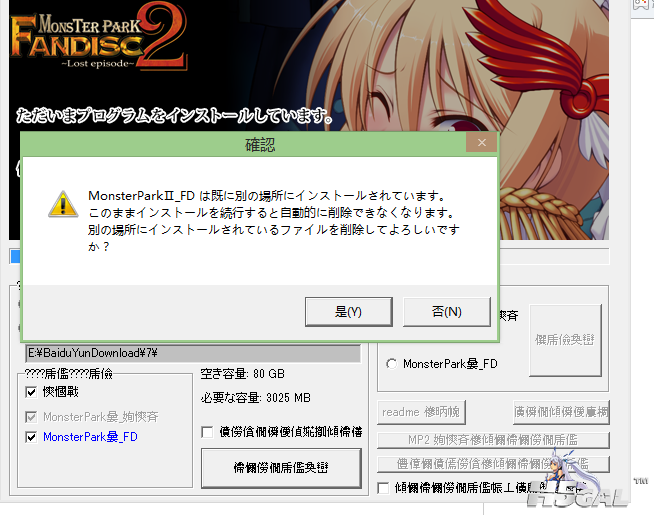Click the tall button beside MonsterPark_FD radio
Screen dimensions: 654x515
[x=565, y=340]
